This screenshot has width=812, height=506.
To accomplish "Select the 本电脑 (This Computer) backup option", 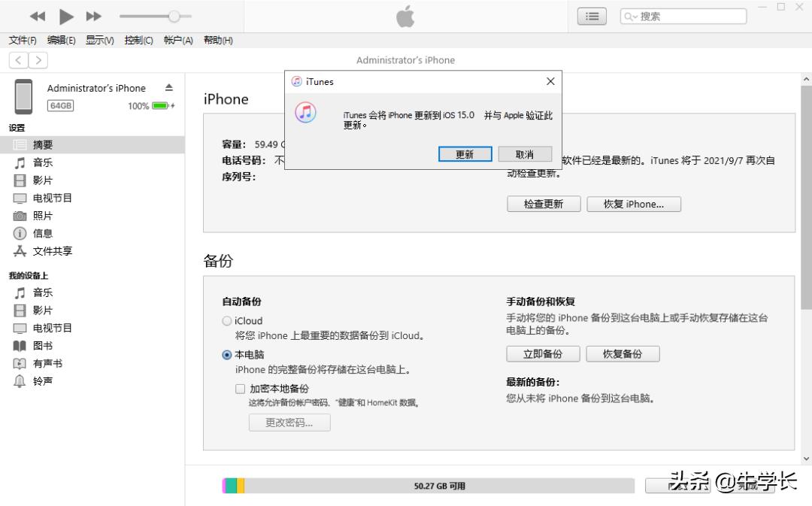I will coord(226,354).
